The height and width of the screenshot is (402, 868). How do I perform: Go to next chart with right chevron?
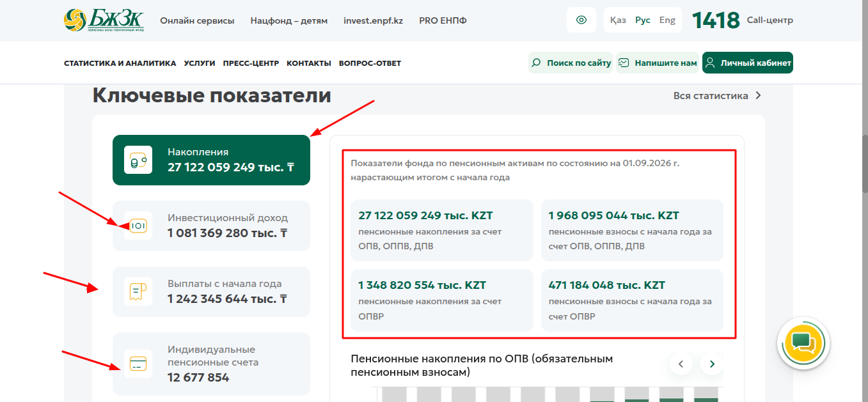point(711,364)
